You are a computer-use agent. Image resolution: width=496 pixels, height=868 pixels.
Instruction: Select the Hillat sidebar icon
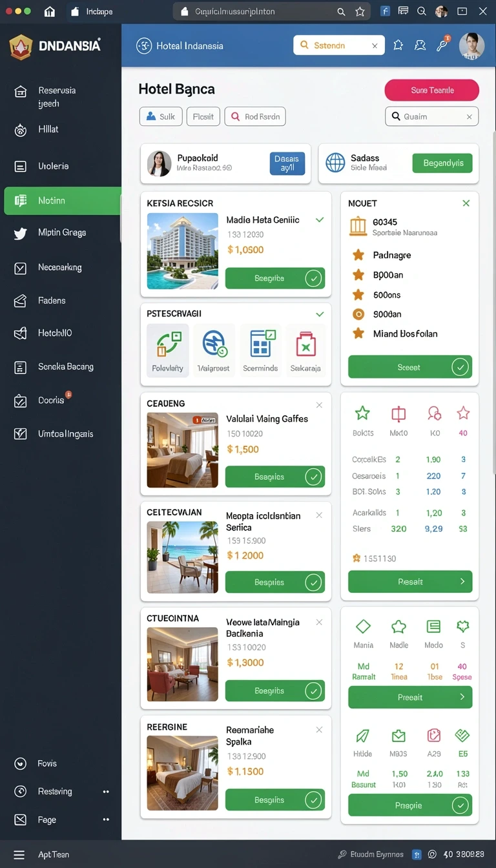tap(21, 130)
